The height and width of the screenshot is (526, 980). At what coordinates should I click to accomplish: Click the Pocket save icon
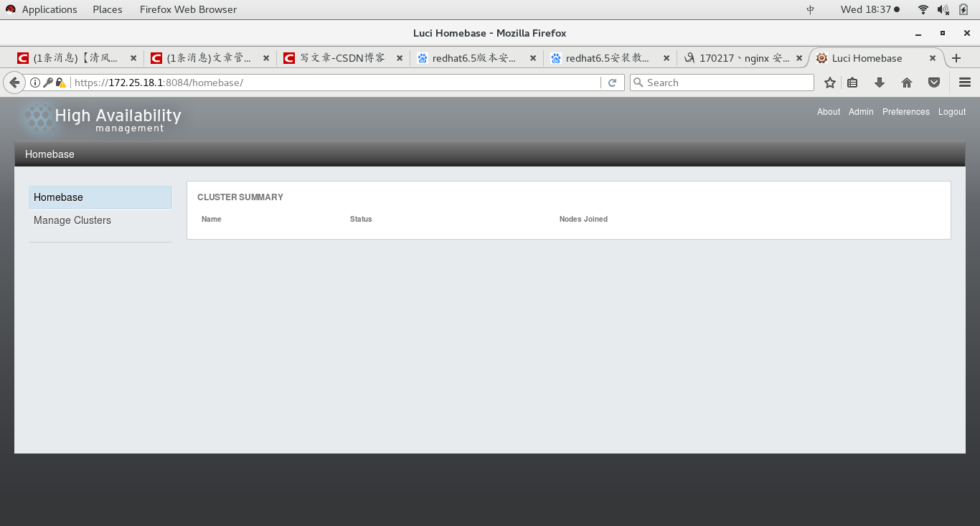934,83
